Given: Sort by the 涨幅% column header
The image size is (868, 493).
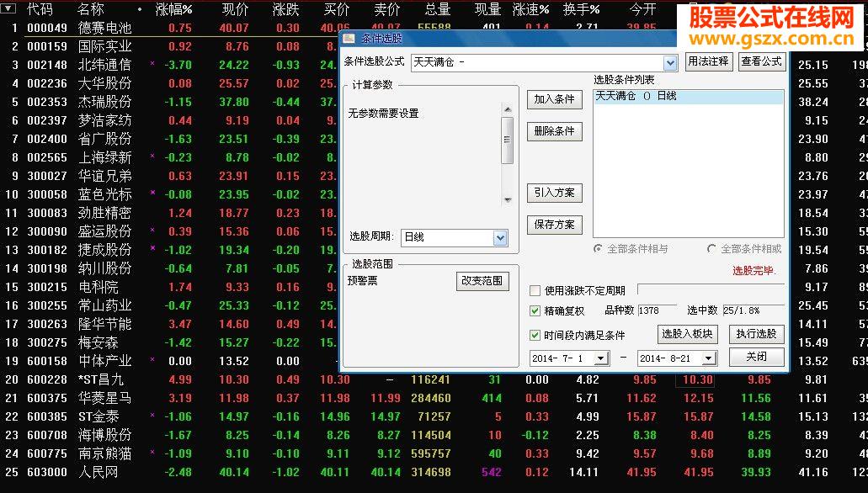Looking at the screenshot, I should 173,9.
